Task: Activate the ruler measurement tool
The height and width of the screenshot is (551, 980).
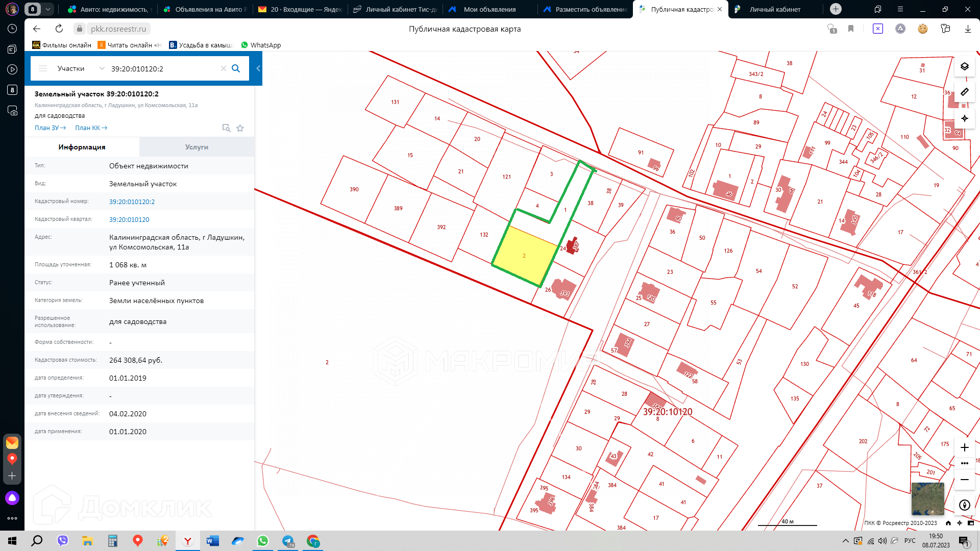Action: (x=964, y=92)
